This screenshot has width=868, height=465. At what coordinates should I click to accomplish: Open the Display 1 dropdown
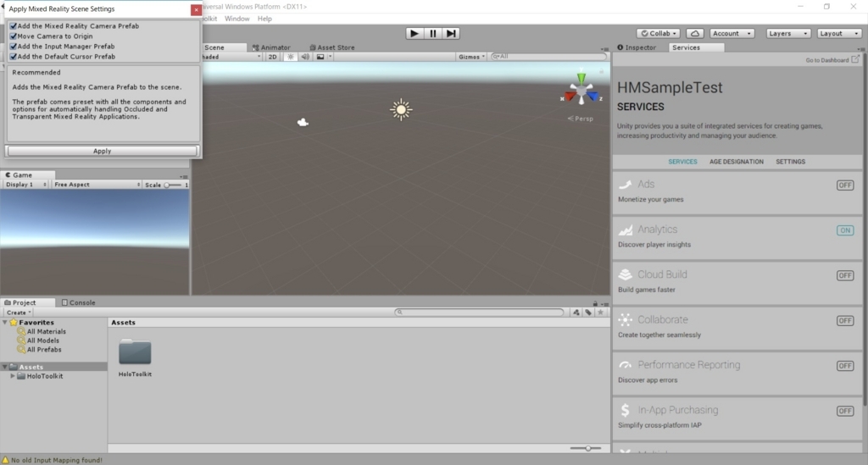(x=26, y=185)
